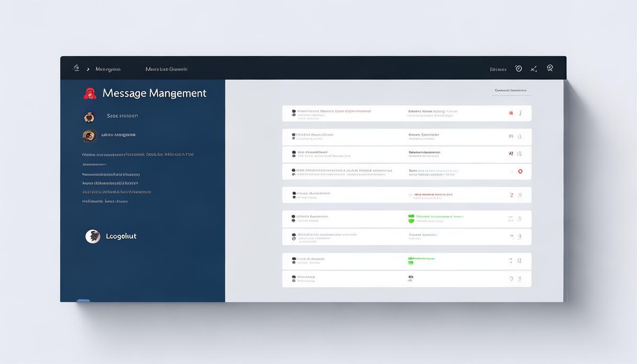The width and height of the screenshot is (637, 364).
Task: Click the Logout link in the sidebar
Action: tap(121, 236)
